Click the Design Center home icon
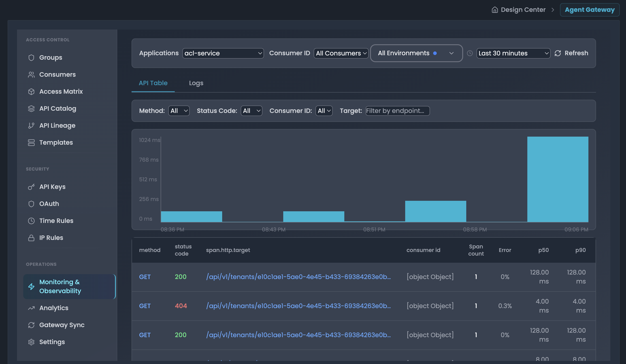The width and height of the screenshot is (626, 364). [x=495, y=10]
